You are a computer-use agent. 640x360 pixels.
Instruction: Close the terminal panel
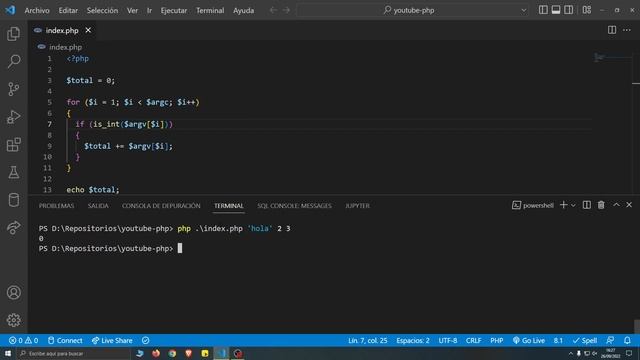click(x=629, y=205)
